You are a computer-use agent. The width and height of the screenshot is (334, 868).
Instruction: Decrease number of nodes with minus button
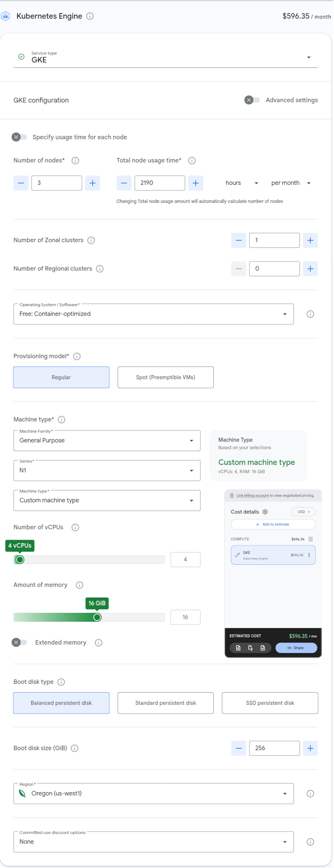coord(21,183)
